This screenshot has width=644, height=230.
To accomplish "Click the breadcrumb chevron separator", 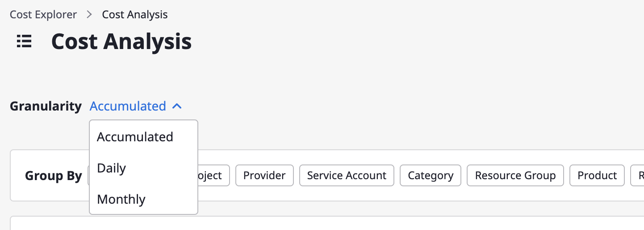I will coord(89,14).
